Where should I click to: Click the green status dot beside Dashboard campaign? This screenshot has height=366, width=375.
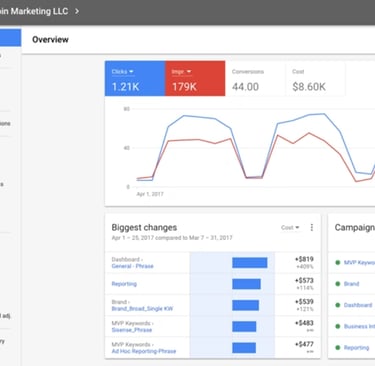pos(338,305)
